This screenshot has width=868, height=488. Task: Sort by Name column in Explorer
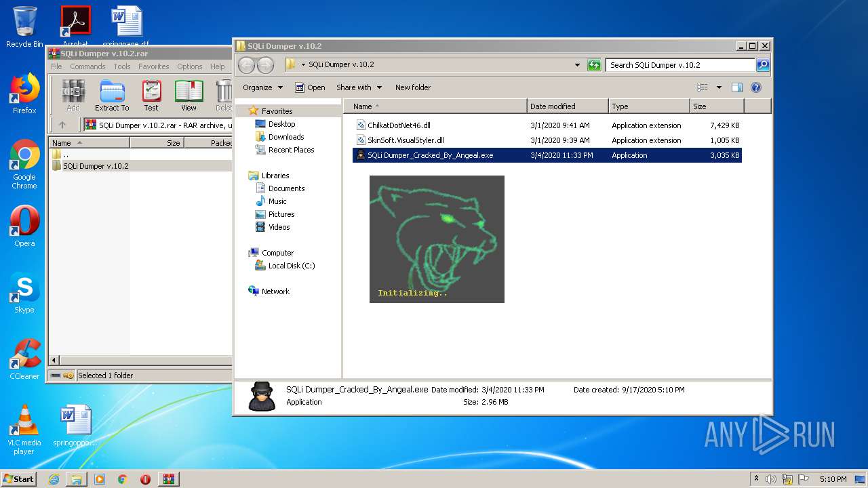(435, 106)
